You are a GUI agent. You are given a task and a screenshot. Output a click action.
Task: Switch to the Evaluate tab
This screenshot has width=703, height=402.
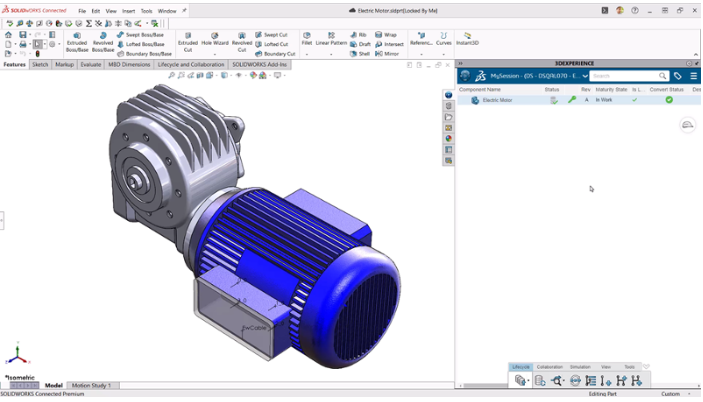click(x=91, y=65)
